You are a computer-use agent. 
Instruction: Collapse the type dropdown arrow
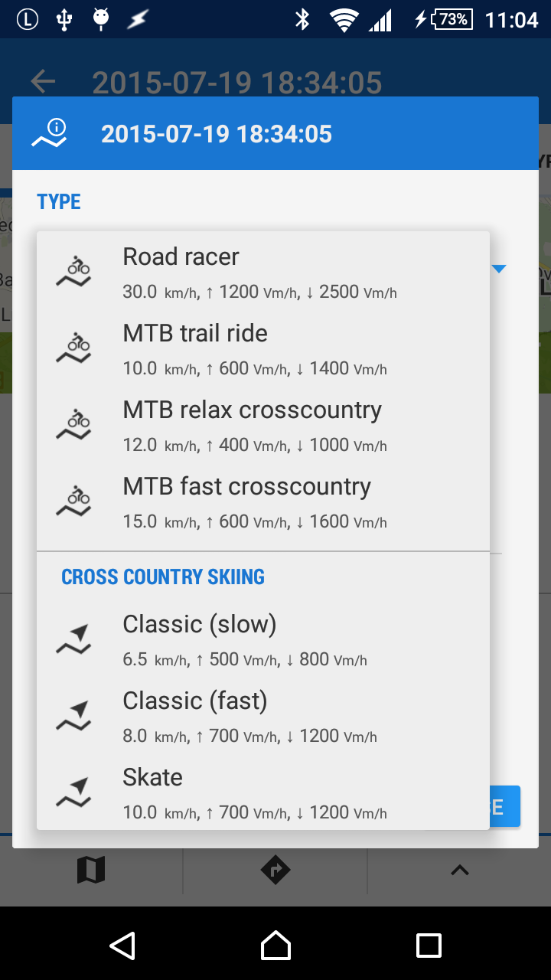pos(499,269)
